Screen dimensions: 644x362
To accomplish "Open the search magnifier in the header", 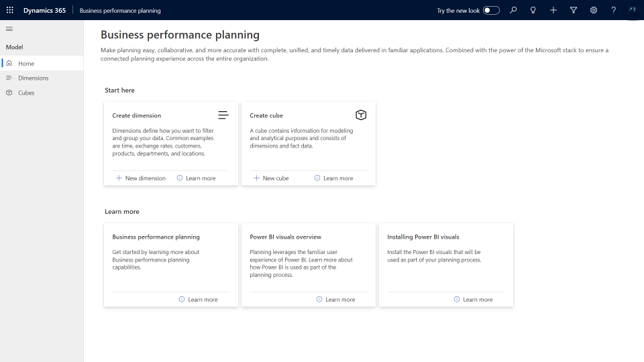I will pos(513,10).
